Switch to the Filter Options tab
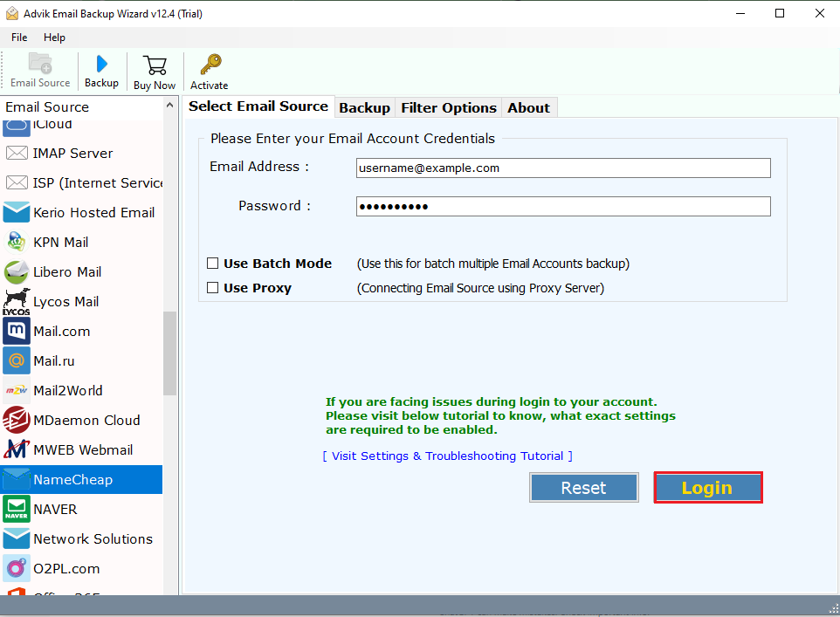This screenshot has height=617, width=840. tap(449, 108)
